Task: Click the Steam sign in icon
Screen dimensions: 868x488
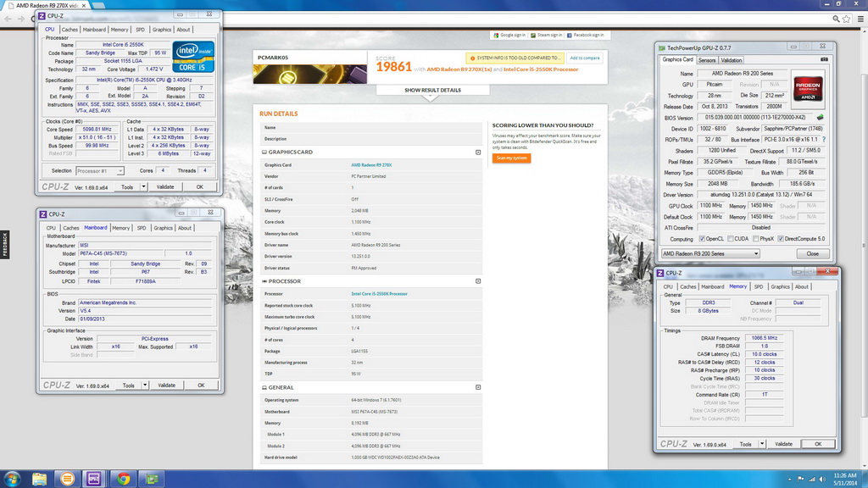Action: (x=533, y=35)
